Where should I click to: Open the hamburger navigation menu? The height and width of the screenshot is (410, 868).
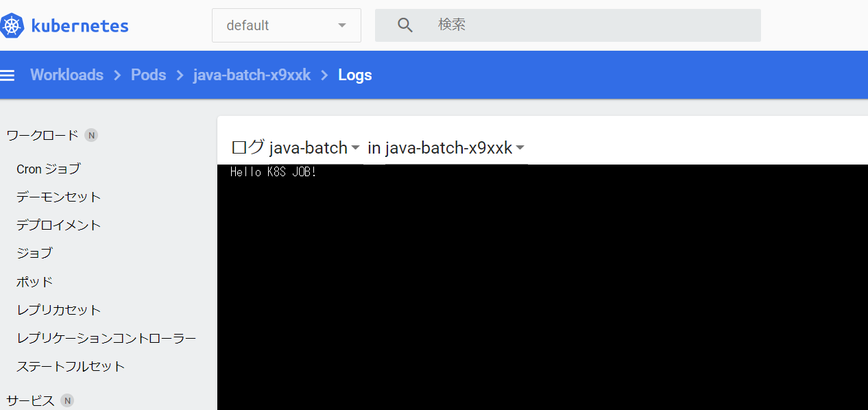(8, 75)
